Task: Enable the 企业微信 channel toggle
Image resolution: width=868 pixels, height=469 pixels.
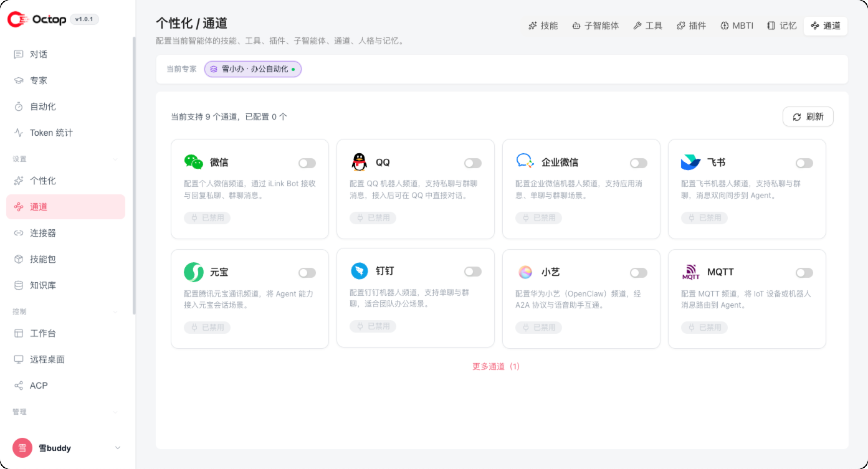Action: click(639, 163)
